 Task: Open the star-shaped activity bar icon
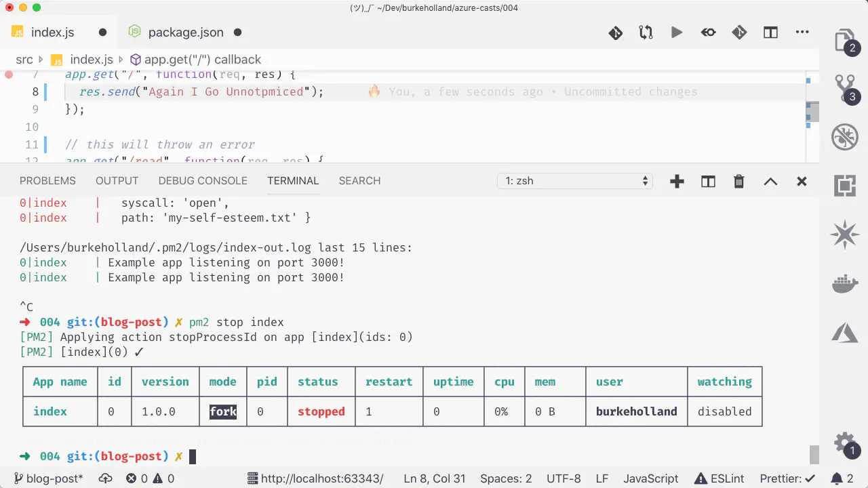(845, 235)
